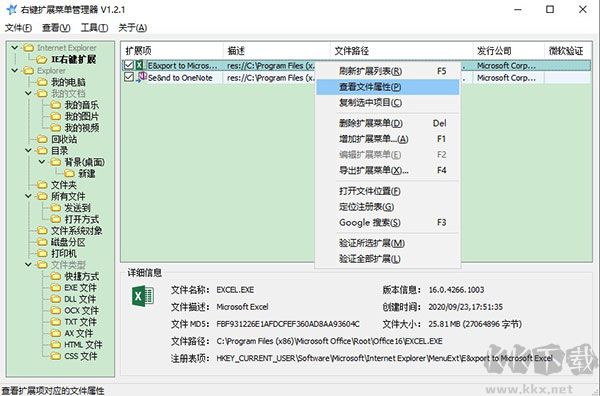Collapse the 背景(桌面) tree node
This screenshot has width=600, height=396.
[42, 162]
